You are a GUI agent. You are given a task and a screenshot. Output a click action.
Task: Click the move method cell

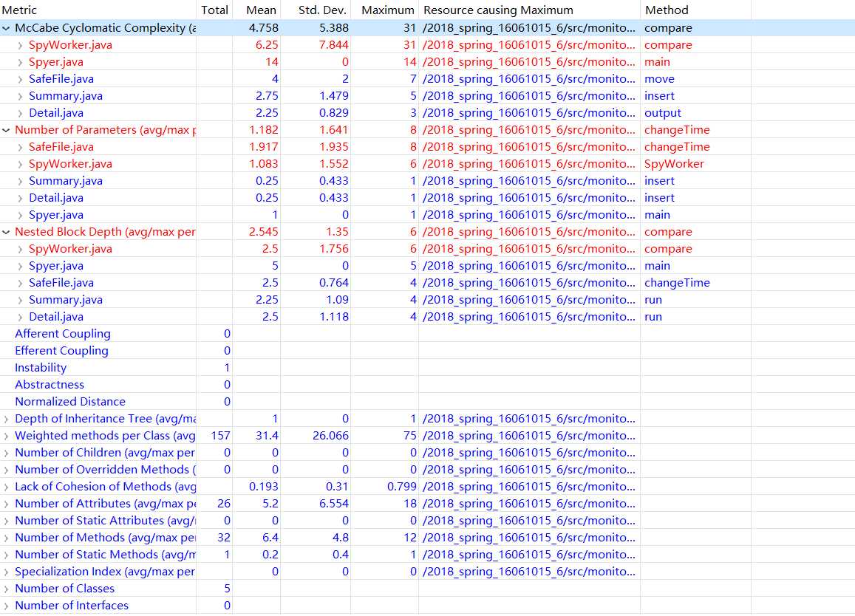(659, 79)
